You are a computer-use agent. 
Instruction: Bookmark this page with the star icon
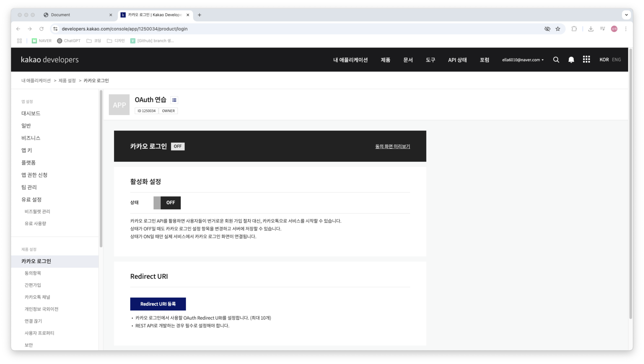click(x=558, y=29)
